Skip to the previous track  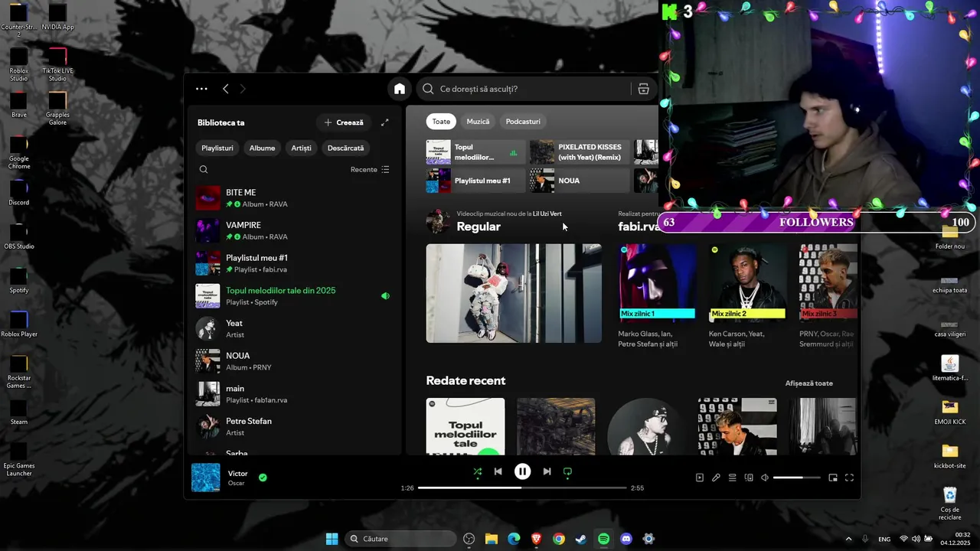pyautogui.click(x=498, y=471)
